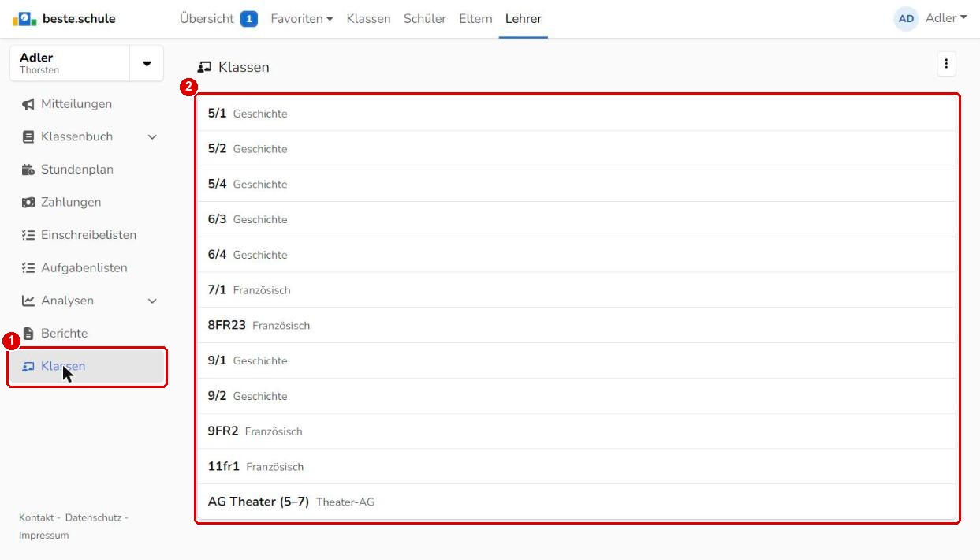Image resolution: width=980 pixels, height=560 pixels.
Task: Click the AD avatar badge
Action: pos(906,19)
